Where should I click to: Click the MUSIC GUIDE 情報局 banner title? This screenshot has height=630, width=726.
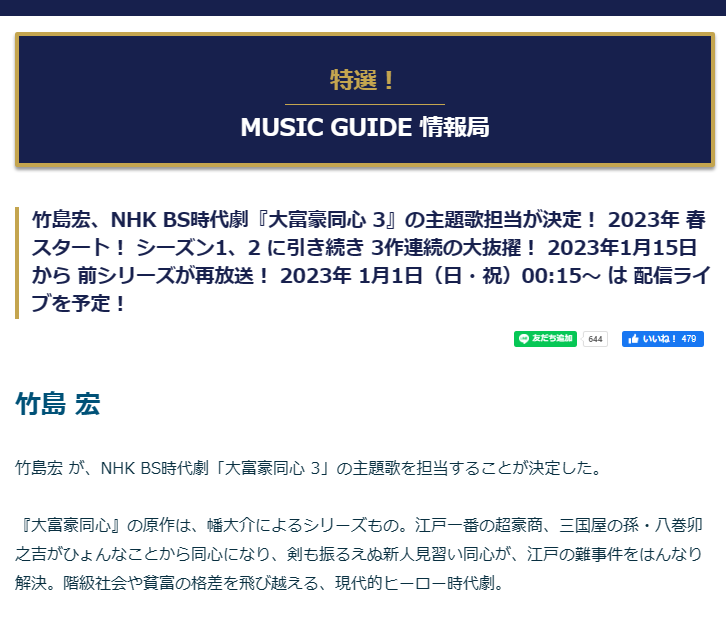click(365, 127)
